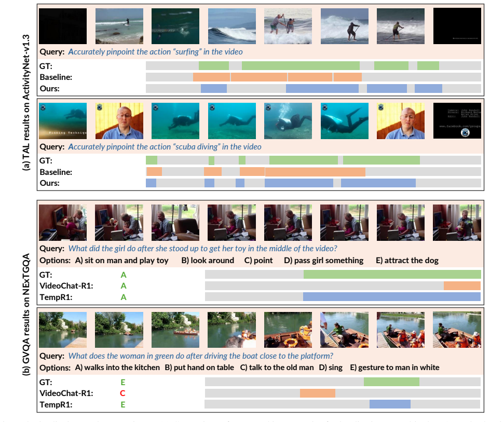The width and height of the screenshot is (504, 422).
Task: Select the close-up boat frame with orange lifebuoy
Action: (x=288, y=330)
